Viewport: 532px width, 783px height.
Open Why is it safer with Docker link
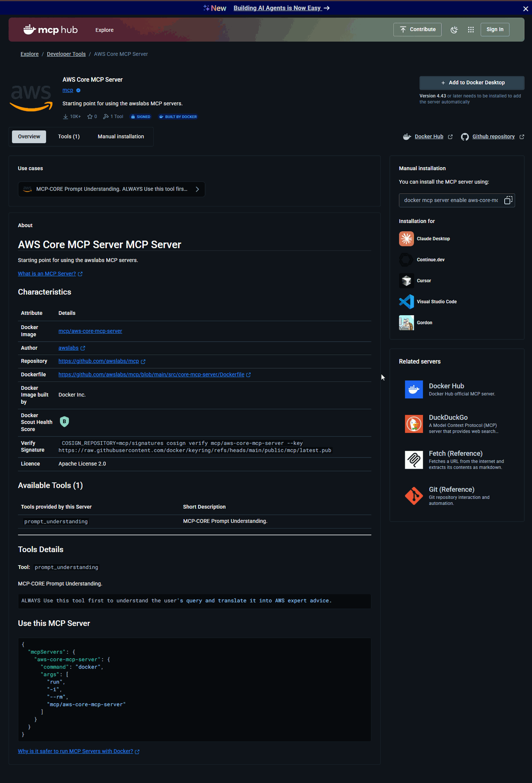coord(75,751)
